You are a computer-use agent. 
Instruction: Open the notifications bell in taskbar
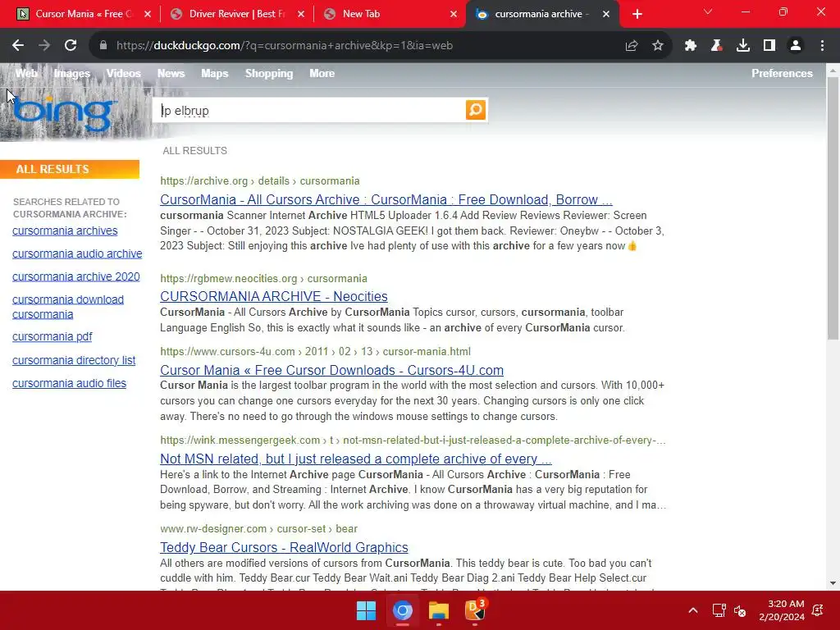coord(818,610)
